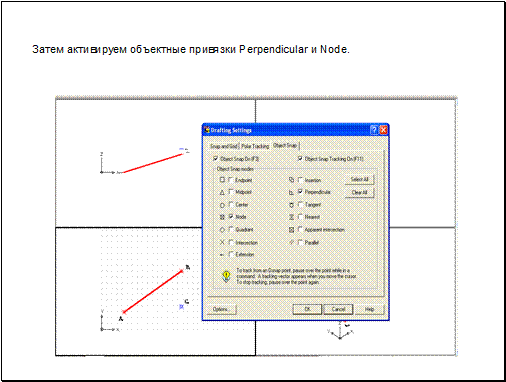Enable the Nearest snap checkbox
The width and height of the screenshot is (506, 382).
coord(300,217)
